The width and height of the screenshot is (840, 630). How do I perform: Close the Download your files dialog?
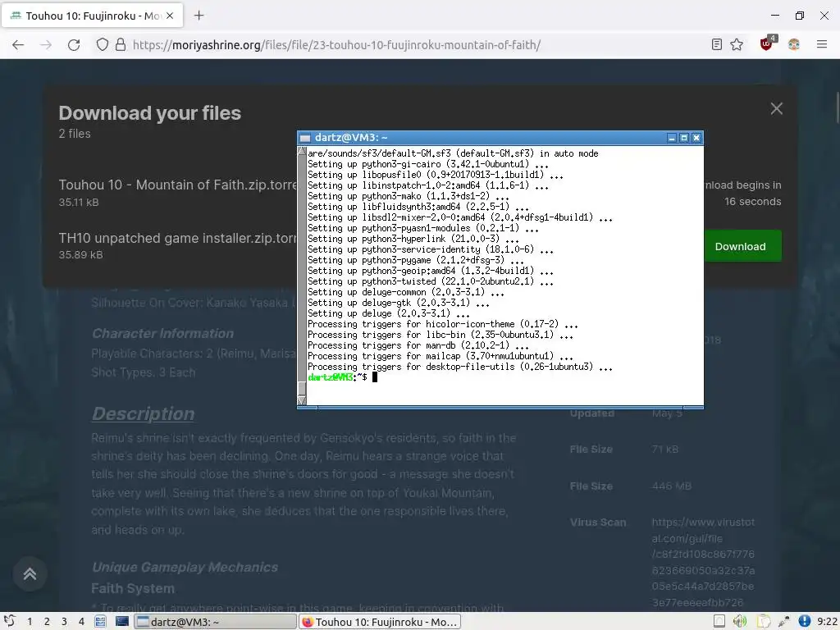click(x=776, y=109)
